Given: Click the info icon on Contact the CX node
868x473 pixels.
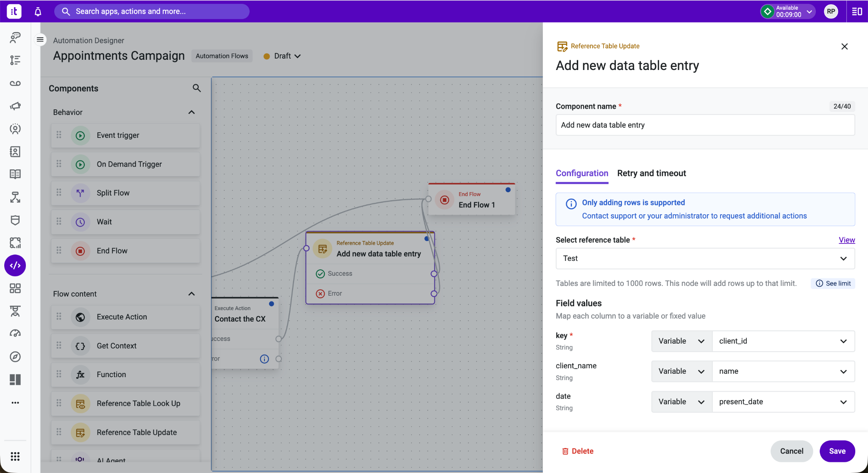Looking at the screenshot, I should click(264, 359).
